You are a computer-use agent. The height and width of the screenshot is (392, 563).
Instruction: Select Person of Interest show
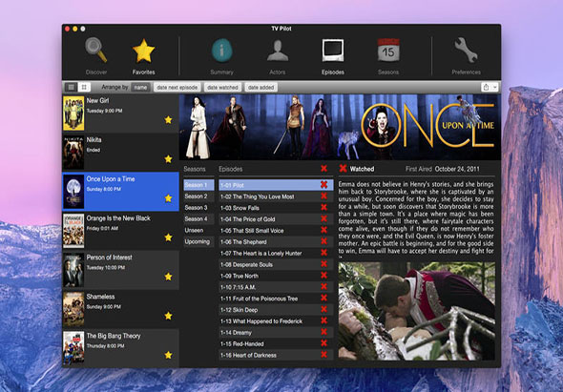[x=120, y=270]
